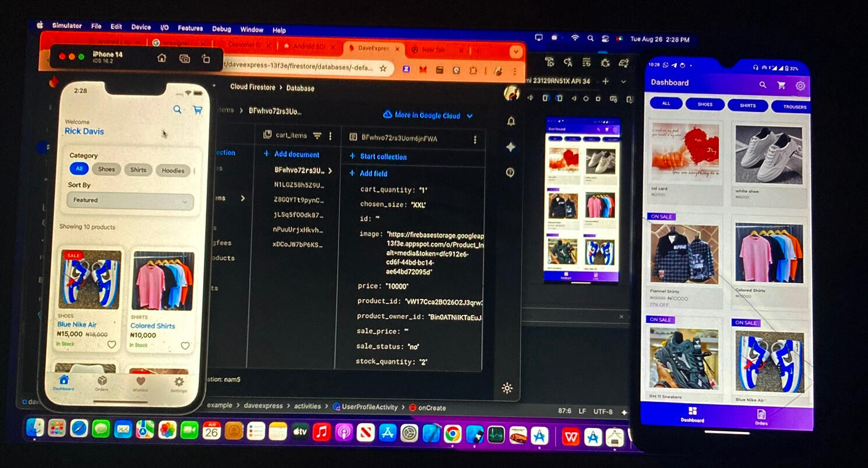Viewport: 868px width, 468px height.
Task: Open the cart icon in iPhone simulator
Action: [197, 110]
